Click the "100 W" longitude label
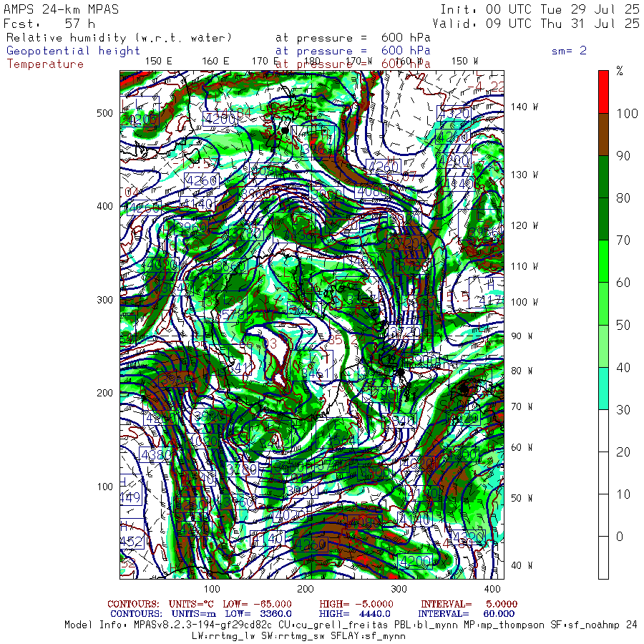The image size is (644, 644). tap(525, 302)
